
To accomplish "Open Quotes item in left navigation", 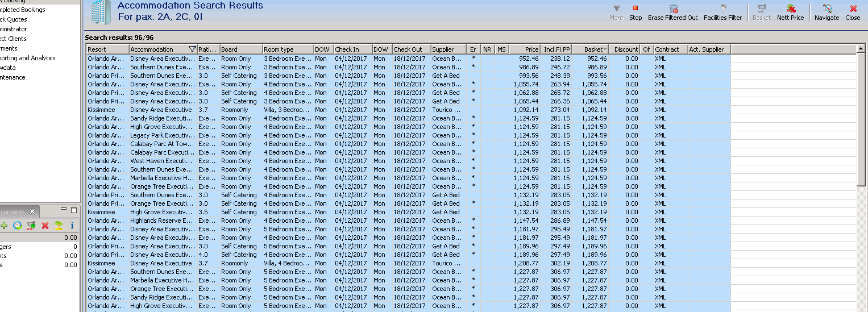I will pyautogui.click(x=14, y=19).
